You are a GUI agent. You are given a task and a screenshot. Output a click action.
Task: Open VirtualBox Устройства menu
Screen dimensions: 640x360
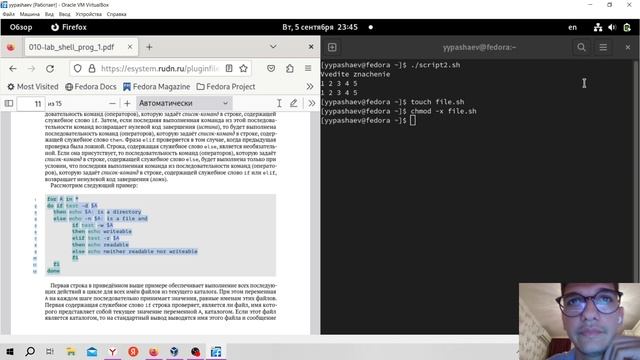coord(89,14)
